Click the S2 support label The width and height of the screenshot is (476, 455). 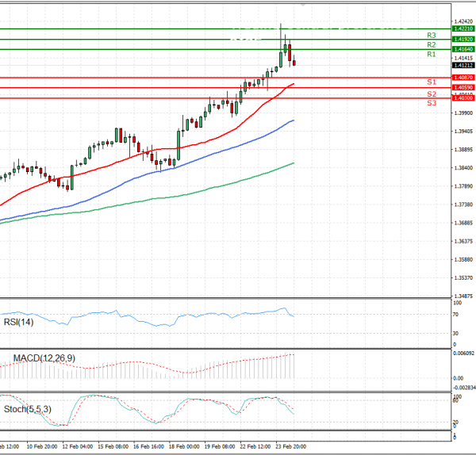(432, 94)
